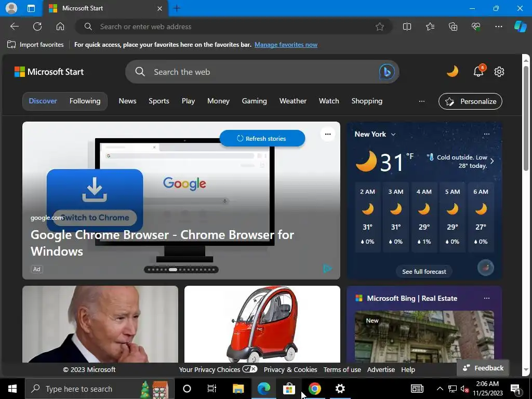Viewport: 532px width, 399px height.
Task: Click the Bing chat icon in search box
Action: pyautogui.click(x=387, y=72)
